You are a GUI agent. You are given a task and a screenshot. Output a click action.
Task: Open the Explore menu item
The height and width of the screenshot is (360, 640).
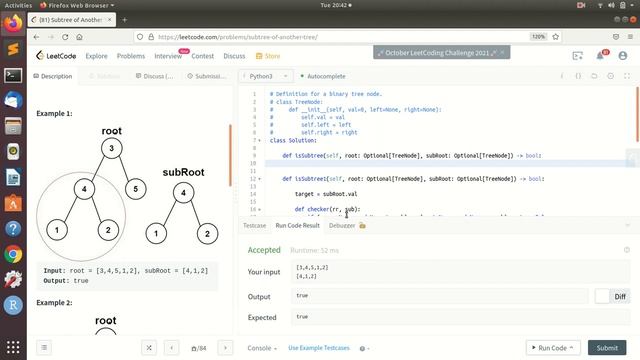[x=96, y=56]
